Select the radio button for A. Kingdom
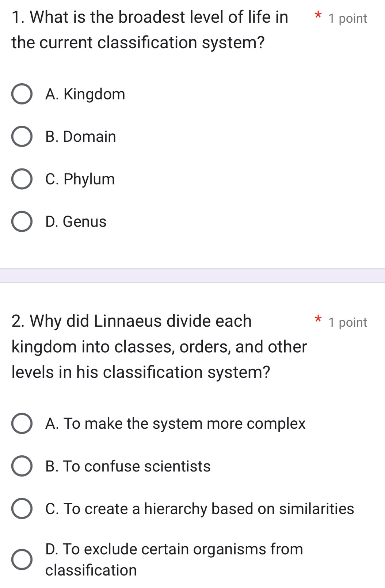385x588 pixels. [22, 94]
